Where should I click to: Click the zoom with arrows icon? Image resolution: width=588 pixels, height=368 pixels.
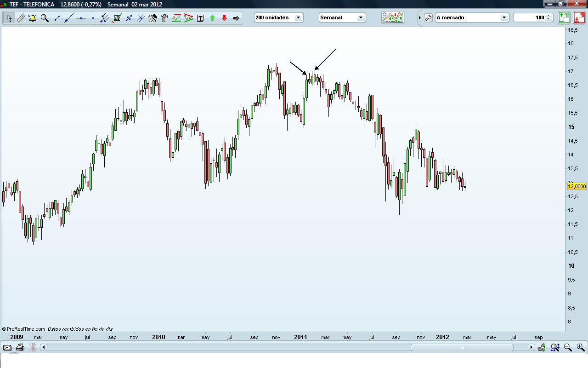(x=555, y=347)
